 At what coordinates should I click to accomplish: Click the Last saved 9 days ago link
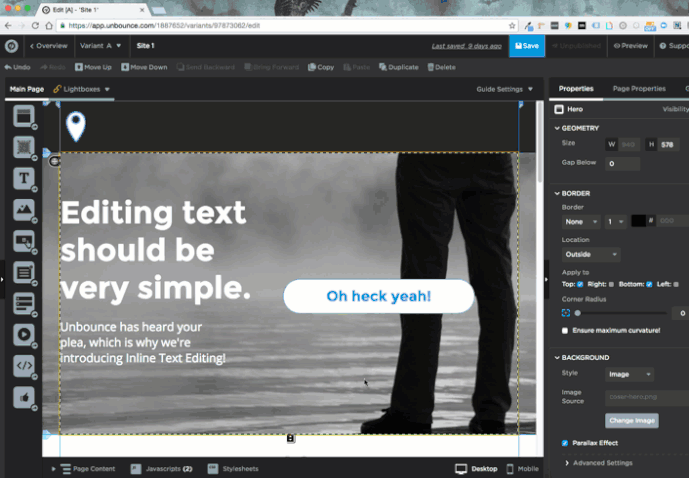point(467,46)
